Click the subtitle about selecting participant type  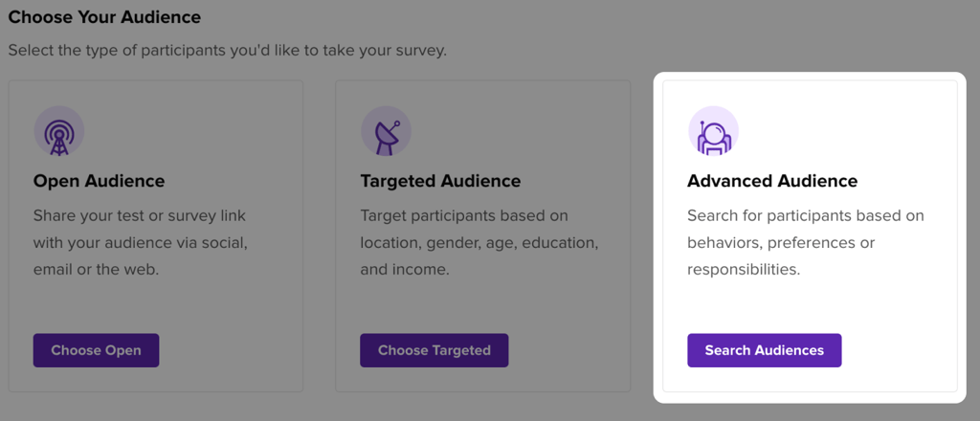click(x=227, y=50)
